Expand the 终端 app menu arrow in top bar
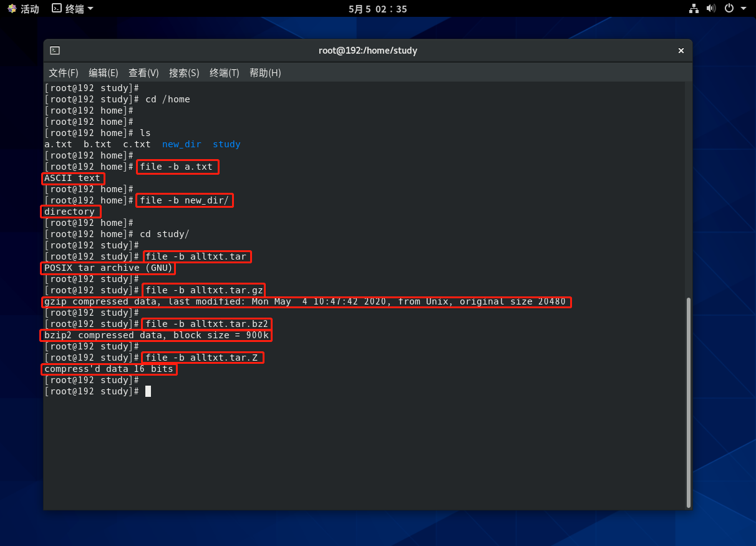Viewport: 756px width, 546px height. pyautogui.click(x=90, y=9)
